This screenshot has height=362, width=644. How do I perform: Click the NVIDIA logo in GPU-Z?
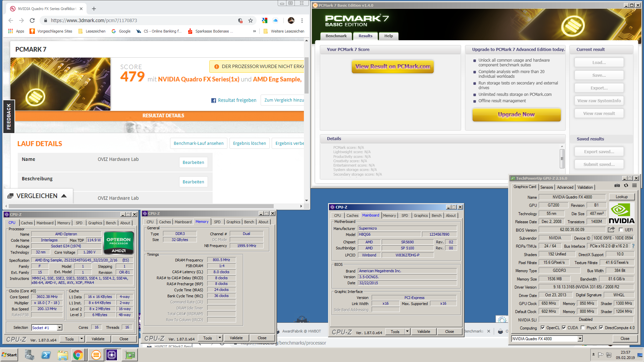point(622,213)
